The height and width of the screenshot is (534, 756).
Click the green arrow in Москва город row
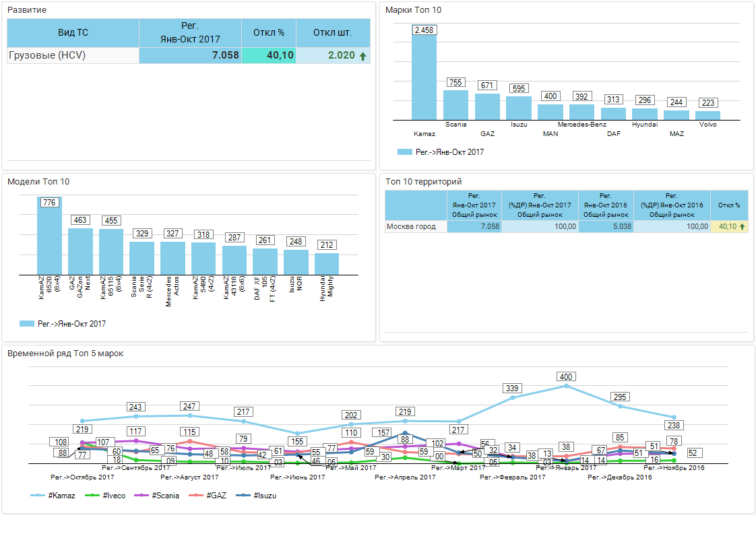(x=742, y=226)
